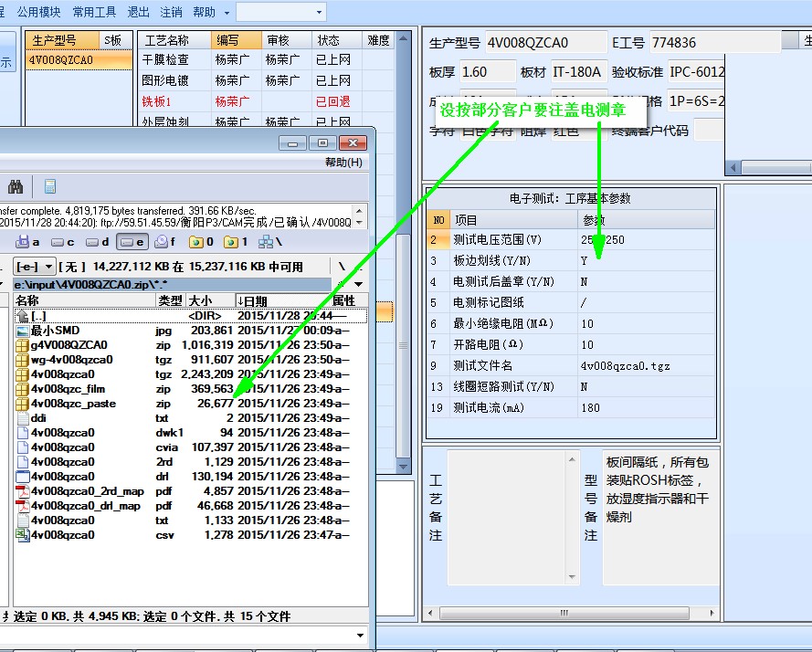
Task: Select the 4v008qzc_paste zip archive
Action: click(191, 404)
